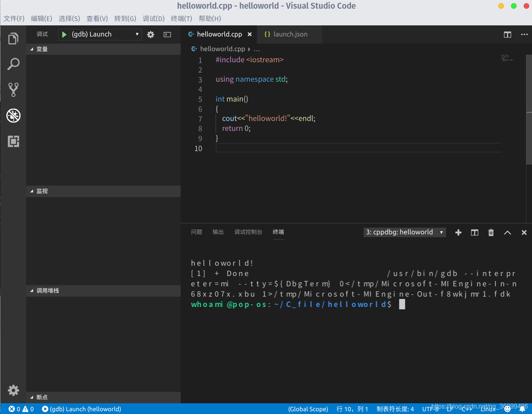This screenshot has height=414, width=532.
Task: Click (gdb) Launch (helloworld) in status bar
Action: (82, 409)
